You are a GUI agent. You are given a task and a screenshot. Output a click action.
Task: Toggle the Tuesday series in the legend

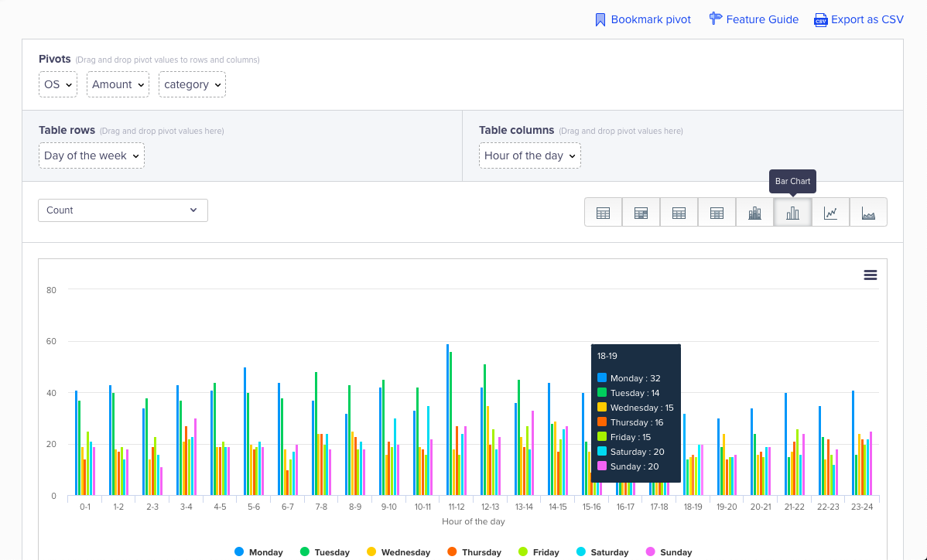324,552
